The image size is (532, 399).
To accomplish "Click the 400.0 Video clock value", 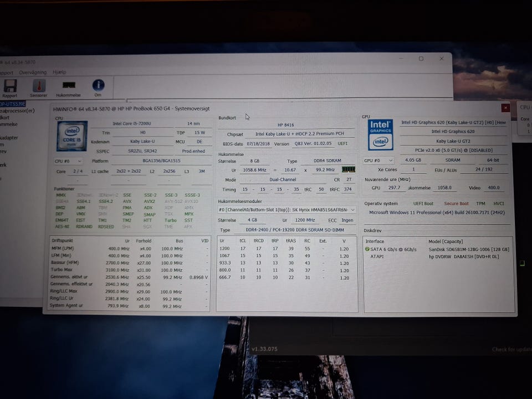I will (x=493, y=188).
